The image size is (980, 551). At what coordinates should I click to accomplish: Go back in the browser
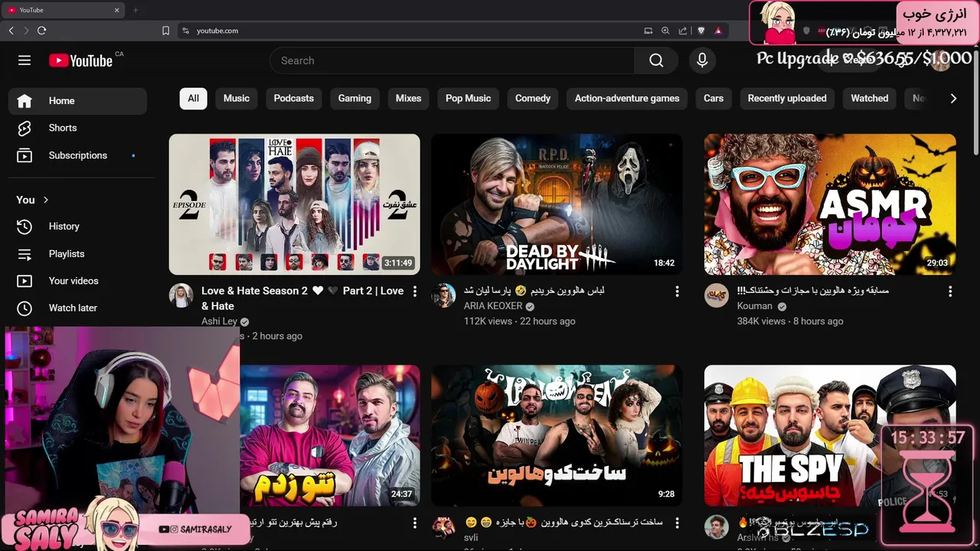point(11,31)
